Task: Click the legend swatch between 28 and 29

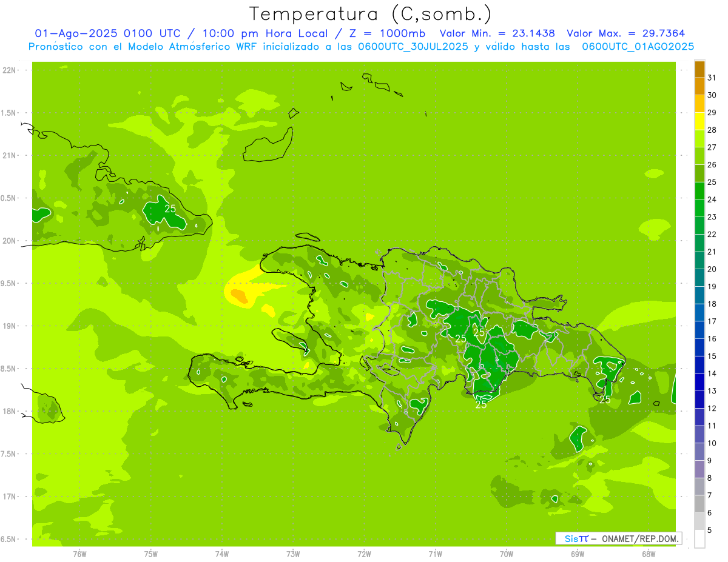Action: 699,121
